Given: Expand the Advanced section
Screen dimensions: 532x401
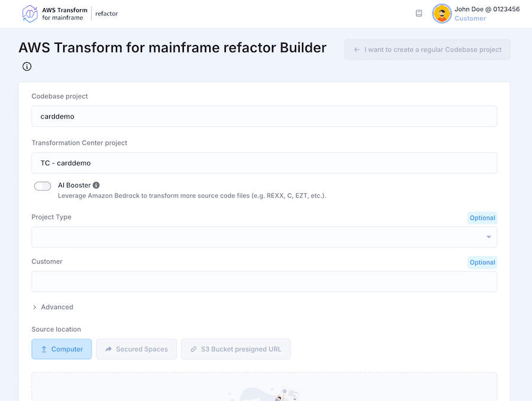Looking at the screenshot, I should (x=53, y=307).
